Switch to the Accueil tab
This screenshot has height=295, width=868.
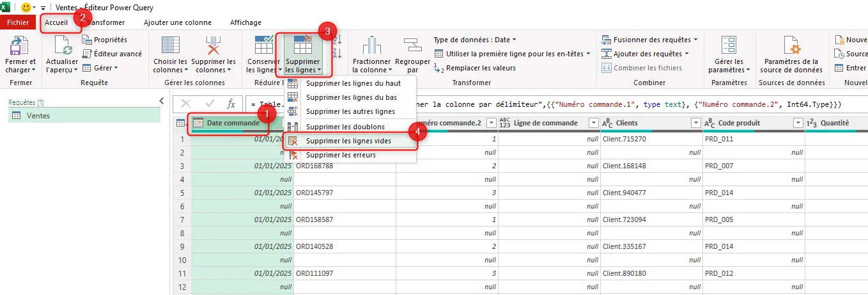(x=56, y=22)
